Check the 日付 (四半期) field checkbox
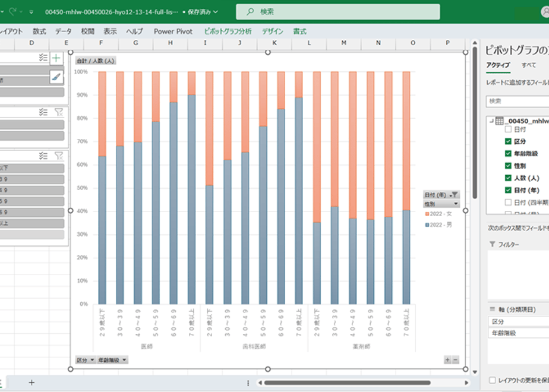Image resolution: width=549 pixels, height=392 pixels. (508, 203)
